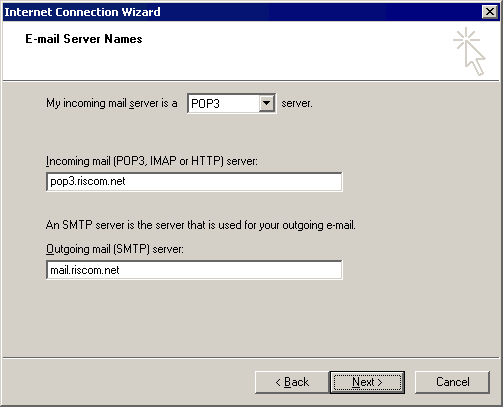The width and height of the screenshot is (503, 407).
Task: Focus the mail.riscom.net outgoing server field
Action: click(194, 270)
